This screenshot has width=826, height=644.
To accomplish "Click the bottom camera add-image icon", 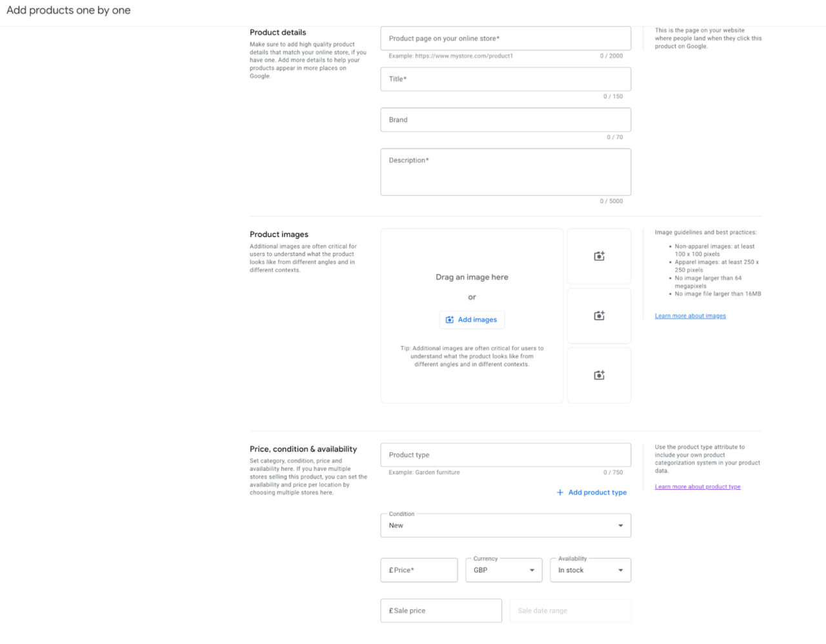I will pos(599,375).
